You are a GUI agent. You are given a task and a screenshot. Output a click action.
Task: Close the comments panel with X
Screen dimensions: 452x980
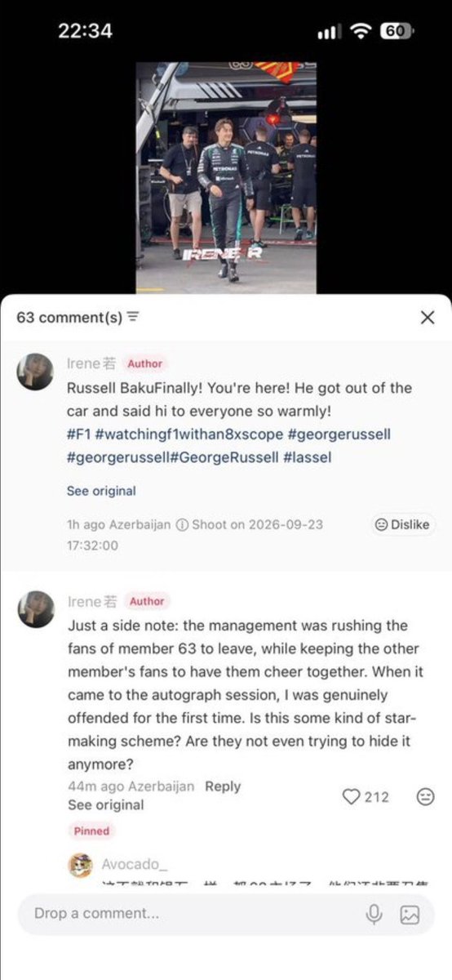pos(427,318)
